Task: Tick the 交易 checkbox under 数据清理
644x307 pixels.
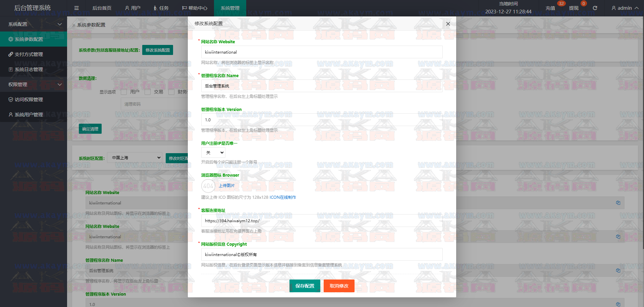Action: point(148,92)
